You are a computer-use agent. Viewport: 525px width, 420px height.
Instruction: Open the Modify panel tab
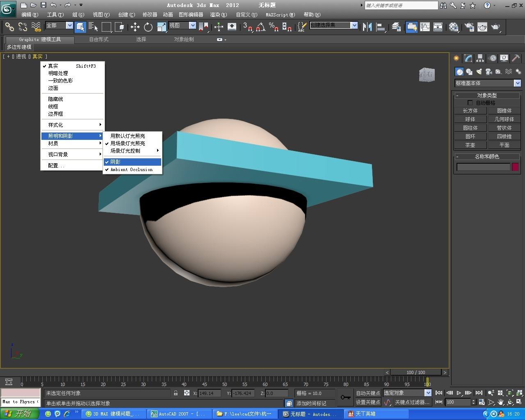468,58
